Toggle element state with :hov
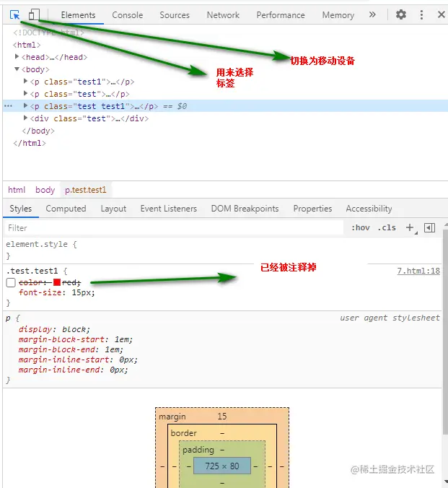Image resolution: width=448 pixels, height=488 pixels. point(361,228)
